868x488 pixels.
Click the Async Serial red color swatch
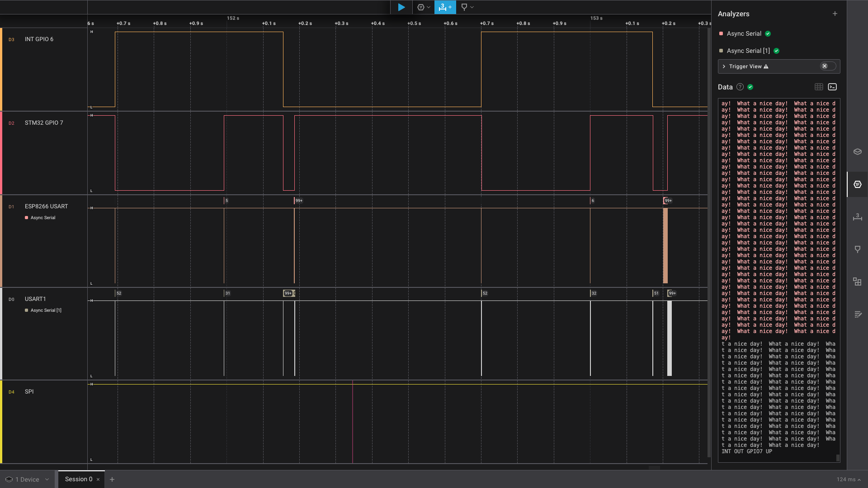click(x=721, y=33)
